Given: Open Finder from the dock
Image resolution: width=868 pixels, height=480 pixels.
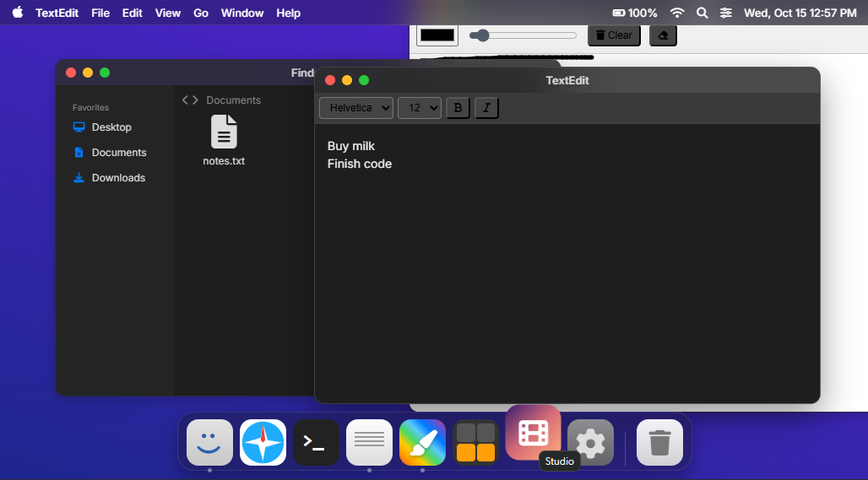Looking at the screenshot, I should pyautogui.click(x=209, y=442).
